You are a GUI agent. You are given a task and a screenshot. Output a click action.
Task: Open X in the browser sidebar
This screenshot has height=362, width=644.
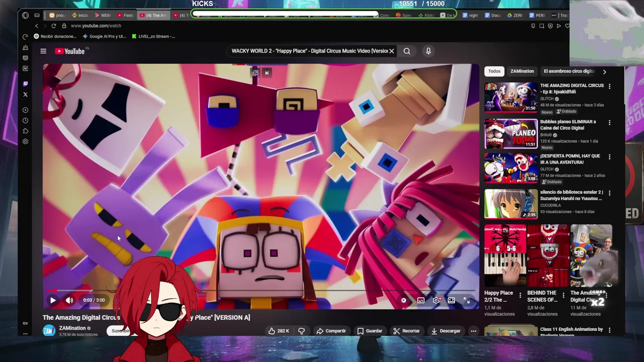pos(25,94)
